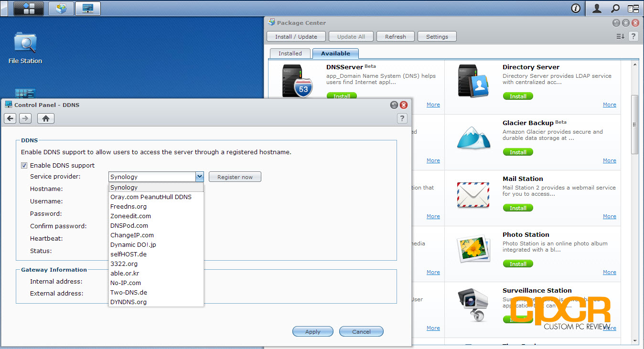Open Package Center help question mark

pyautogui.click(x=633, y=36)
